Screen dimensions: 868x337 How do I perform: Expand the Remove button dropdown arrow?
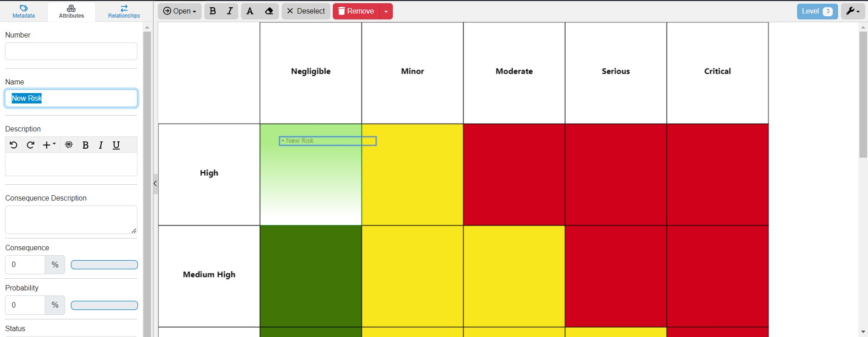386,11
